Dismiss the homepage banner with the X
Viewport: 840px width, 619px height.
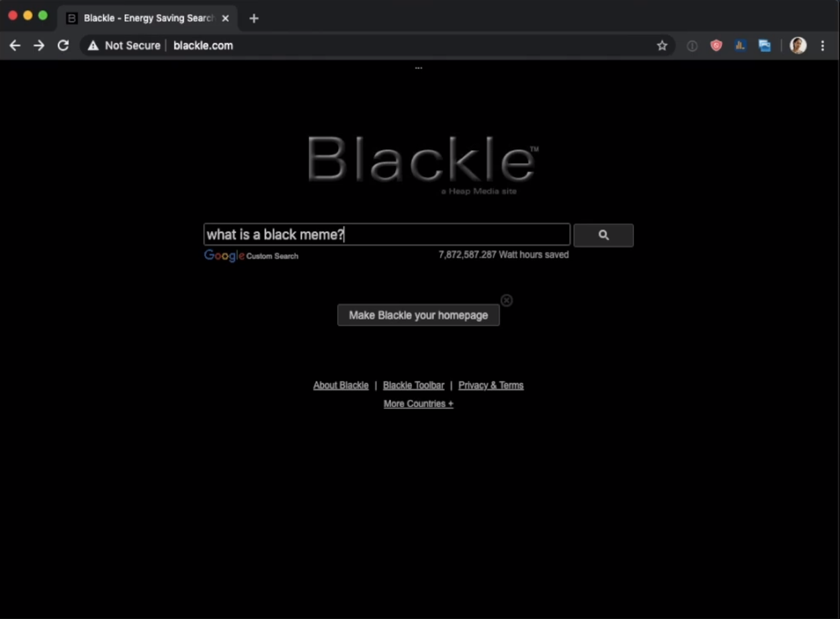506,300
